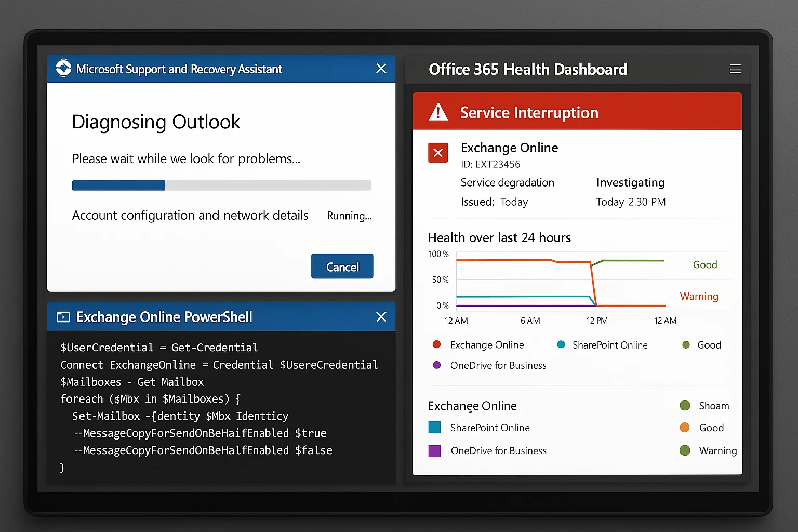Close the Support and Recovery Assistant window
Viewport: 798px width, 532px height.
pyautogui.click(x=381, y=69)
